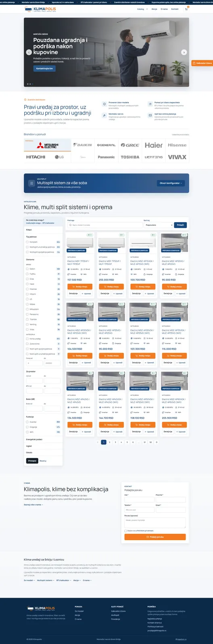213x644 pixels.
Task: Select the Daikin brand logo
Action: pyautogui.click(x=83, y=145)
